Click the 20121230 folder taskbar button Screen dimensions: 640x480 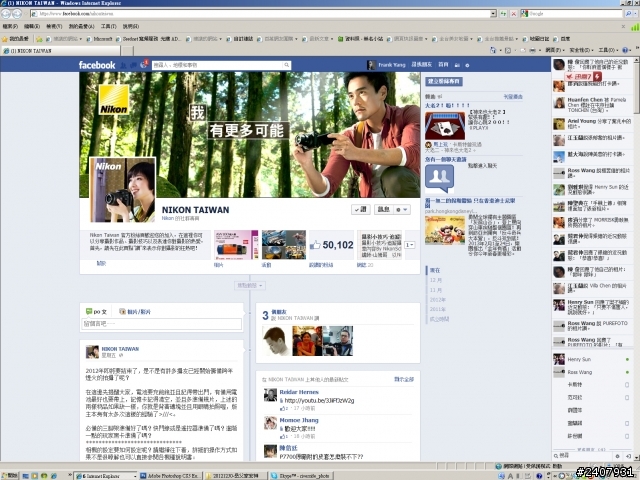coord(236,476)
